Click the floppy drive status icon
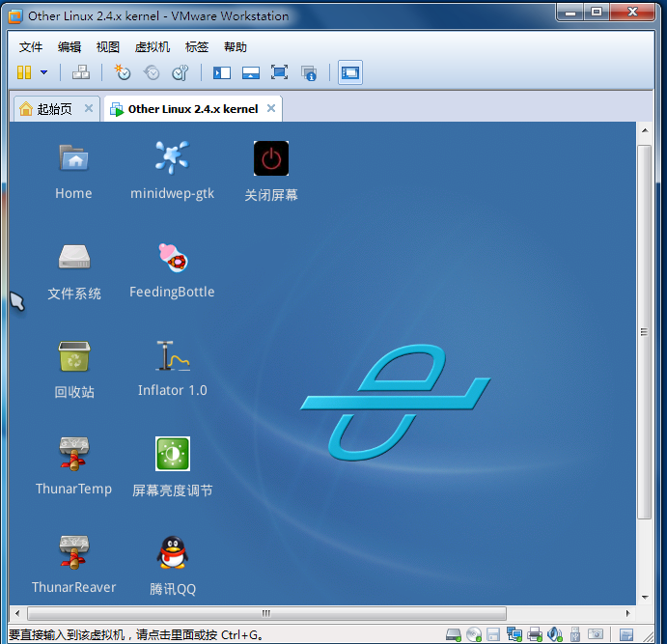The image size is (667, 644). (493, 634)
